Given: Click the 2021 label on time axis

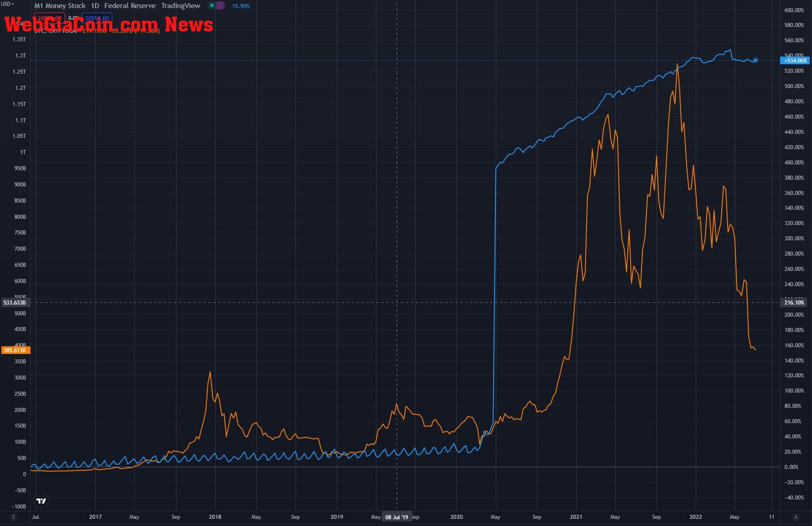Looking at the screenshot, I should (x=576, y=517).
